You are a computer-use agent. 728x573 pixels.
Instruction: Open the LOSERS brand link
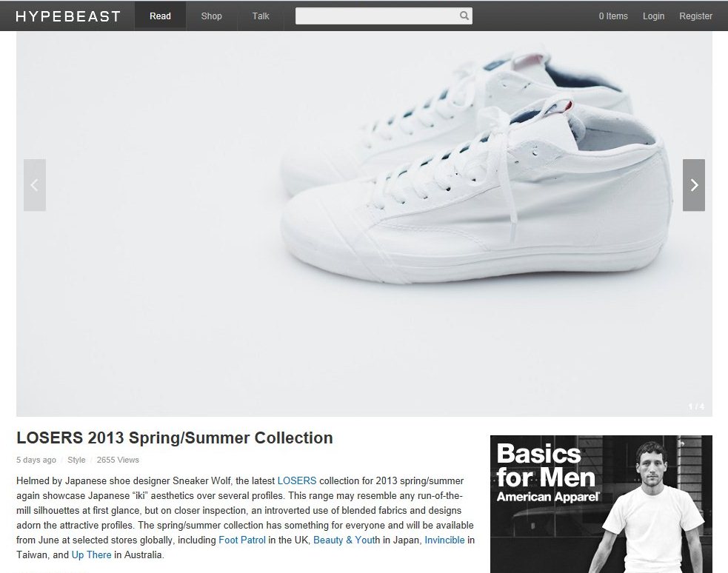pos(297,480)
